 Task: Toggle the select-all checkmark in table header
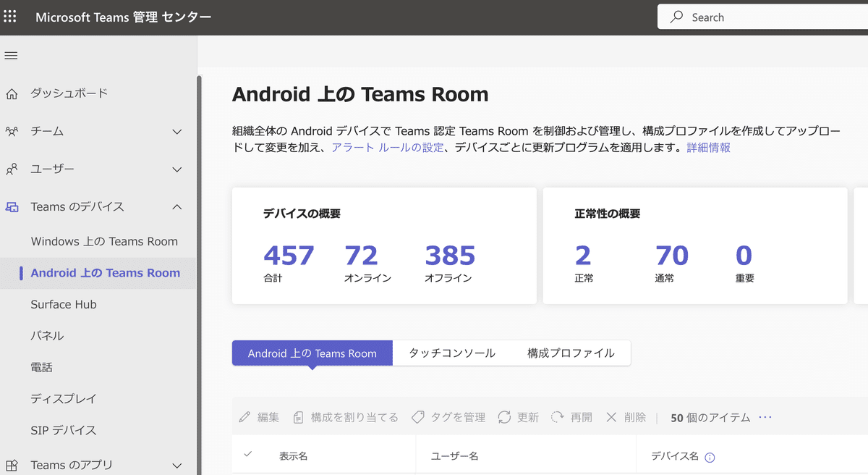248,454
